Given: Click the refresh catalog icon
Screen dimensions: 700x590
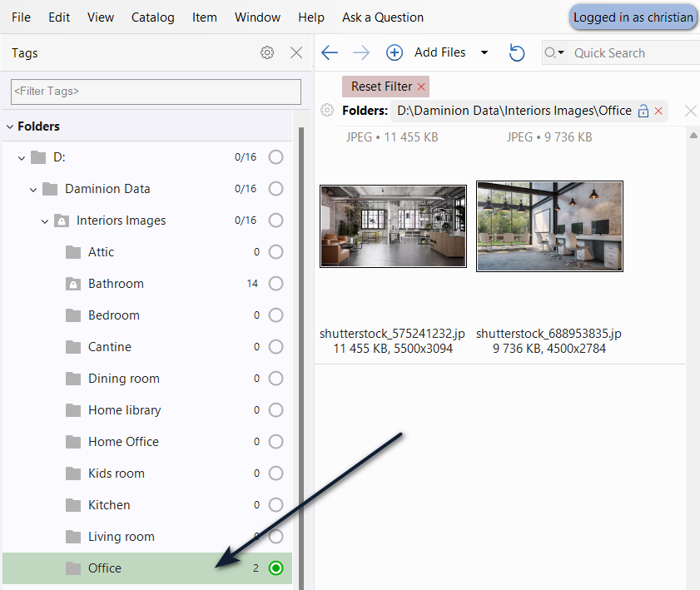Looking at the screenshot, I should point(517,52).
